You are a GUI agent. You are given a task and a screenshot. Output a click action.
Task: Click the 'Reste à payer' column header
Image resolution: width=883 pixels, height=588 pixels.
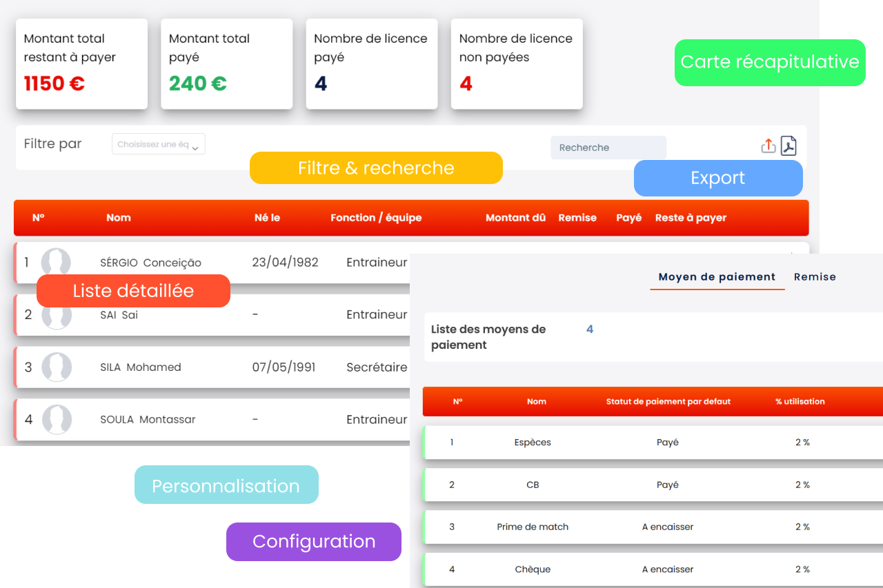point(691,218)
